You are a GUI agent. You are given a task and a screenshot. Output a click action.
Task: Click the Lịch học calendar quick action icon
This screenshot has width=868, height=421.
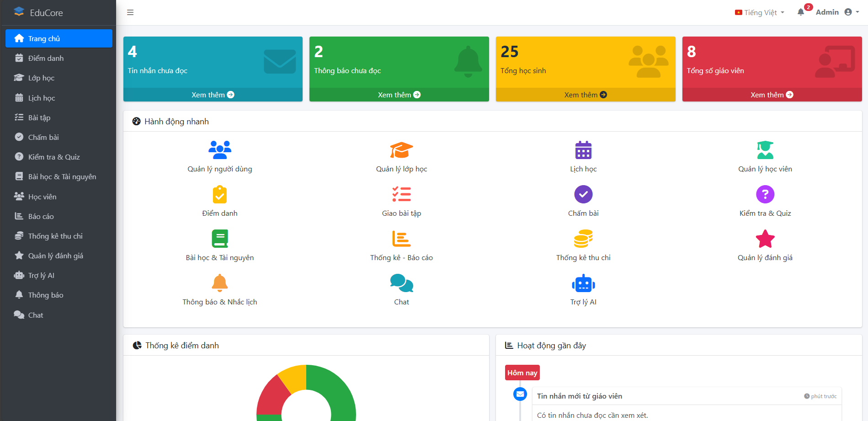pyautogui.click(x=583, y=149)
